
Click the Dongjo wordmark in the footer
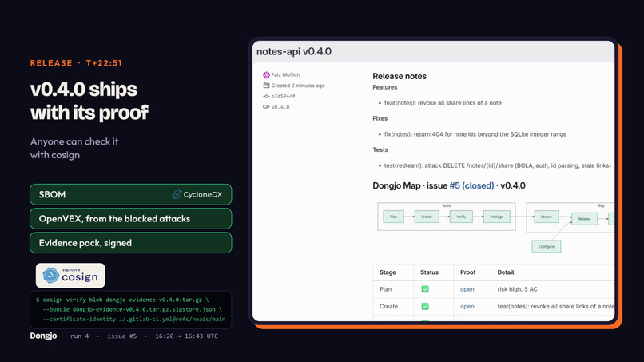click(43, 336)
